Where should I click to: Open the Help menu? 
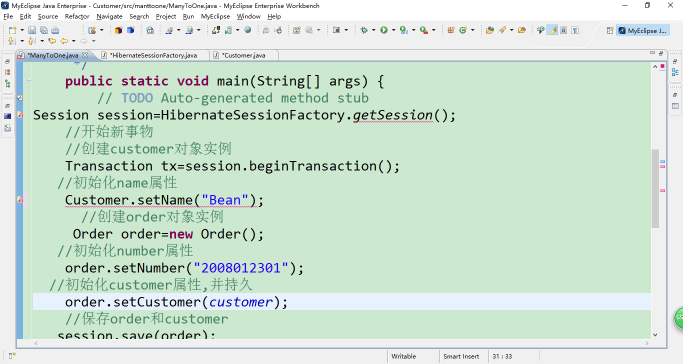click(x=274, y=17)
